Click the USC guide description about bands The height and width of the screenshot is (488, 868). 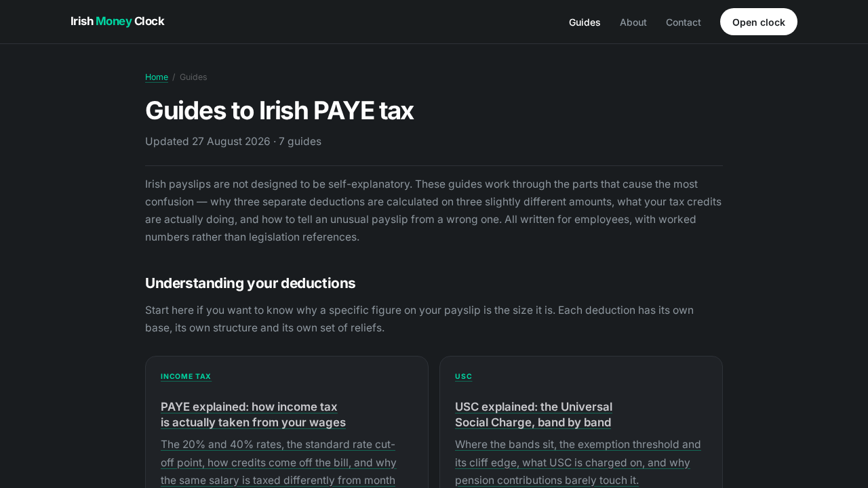click(578, 462)
